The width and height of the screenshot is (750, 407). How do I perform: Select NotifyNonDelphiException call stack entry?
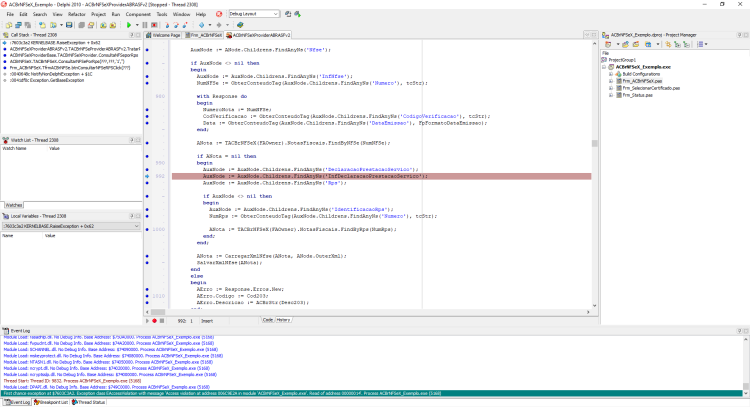[51, 74]
